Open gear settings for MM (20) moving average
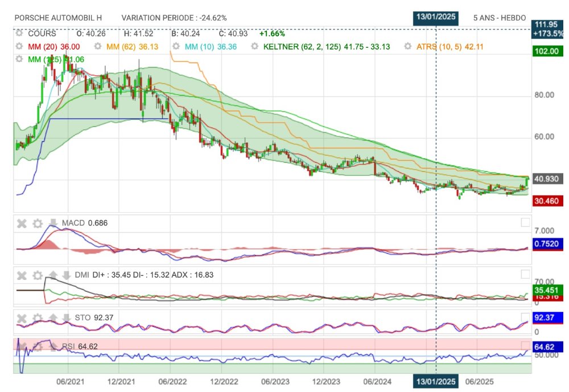The height and width of the screenshot is (392, 569). (20, 47)
